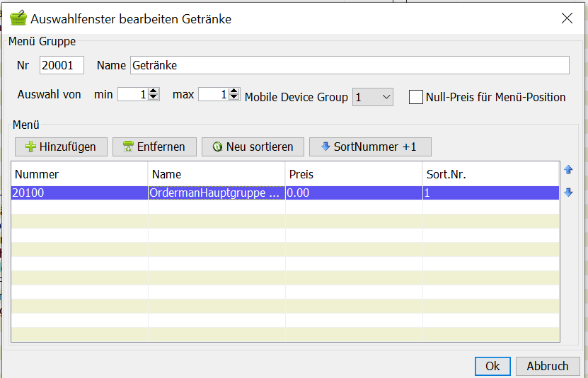Click the green basket window icon
This screenshot has height=378, width=588.
[x=18, y=18]
